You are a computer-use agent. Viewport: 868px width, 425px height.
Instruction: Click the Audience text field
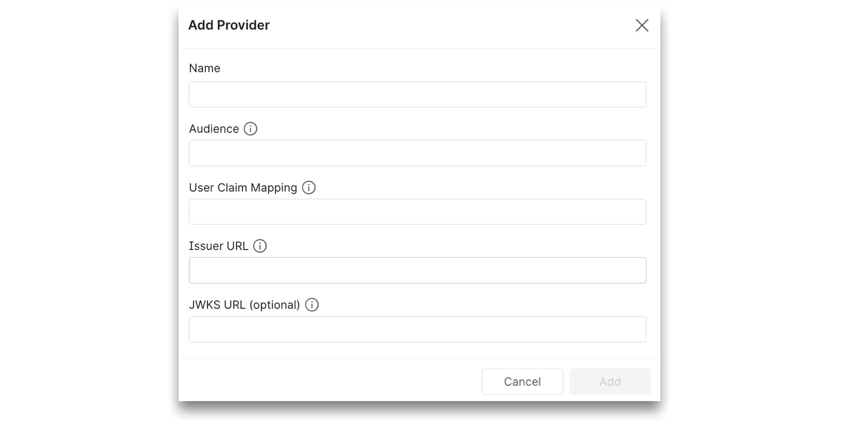click(417, 153)
